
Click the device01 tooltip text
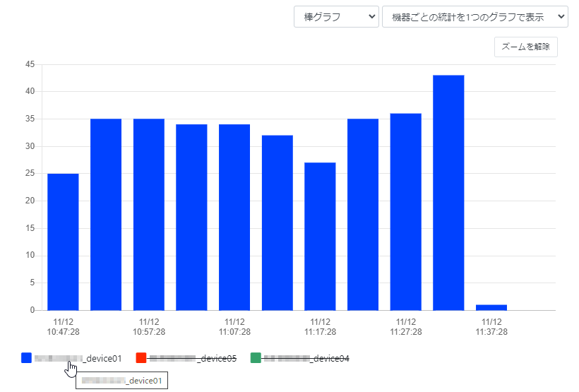[122, 381]
